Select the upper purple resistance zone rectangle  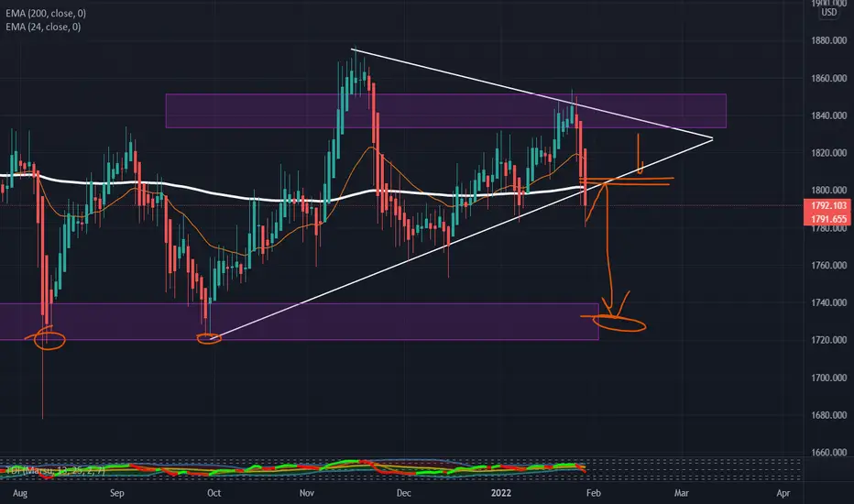tap(445, 111)
